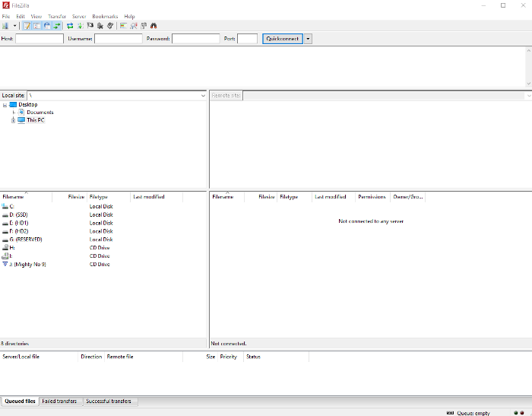Open the Local site path dropdown
This screenshot has width=532, height=416.
pyautogui.click(x=203, y=95)
